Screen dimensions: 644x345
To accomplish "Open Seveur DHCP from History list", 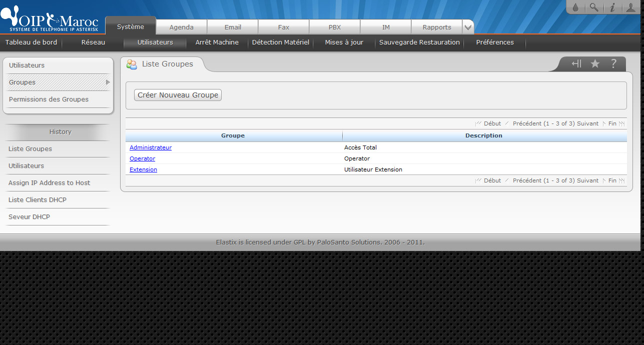I will tap(29, 217).
